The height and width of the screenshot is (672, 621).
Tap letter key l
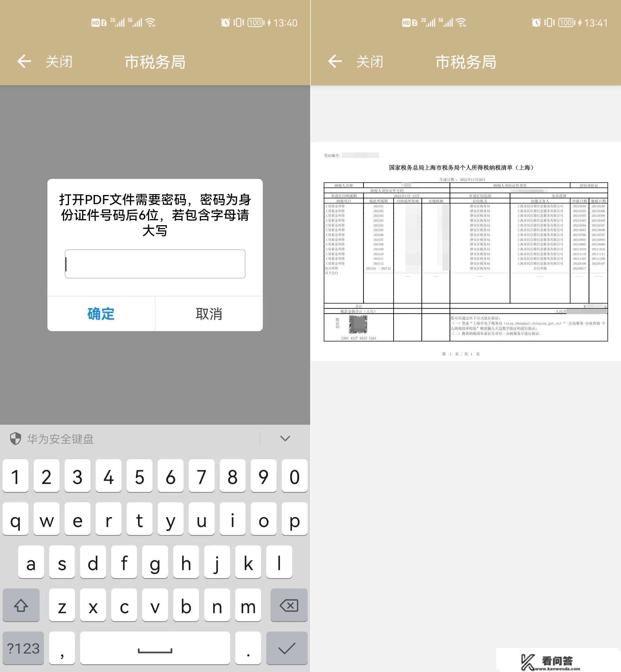[279, 562]
